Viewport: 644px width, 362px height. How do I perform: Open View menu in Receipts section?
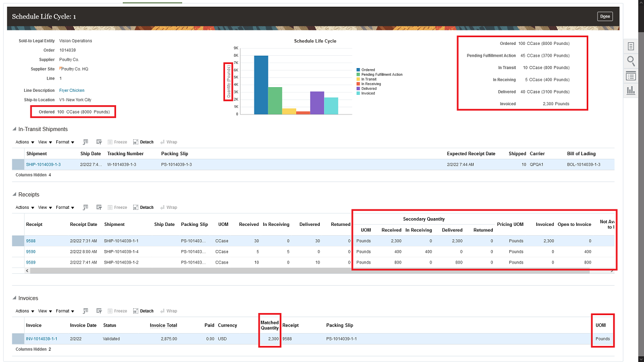coord(45,208)
